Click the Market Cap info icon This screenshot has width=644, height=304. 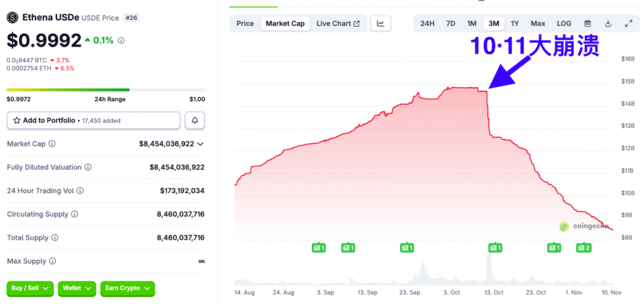click(52, 144)
